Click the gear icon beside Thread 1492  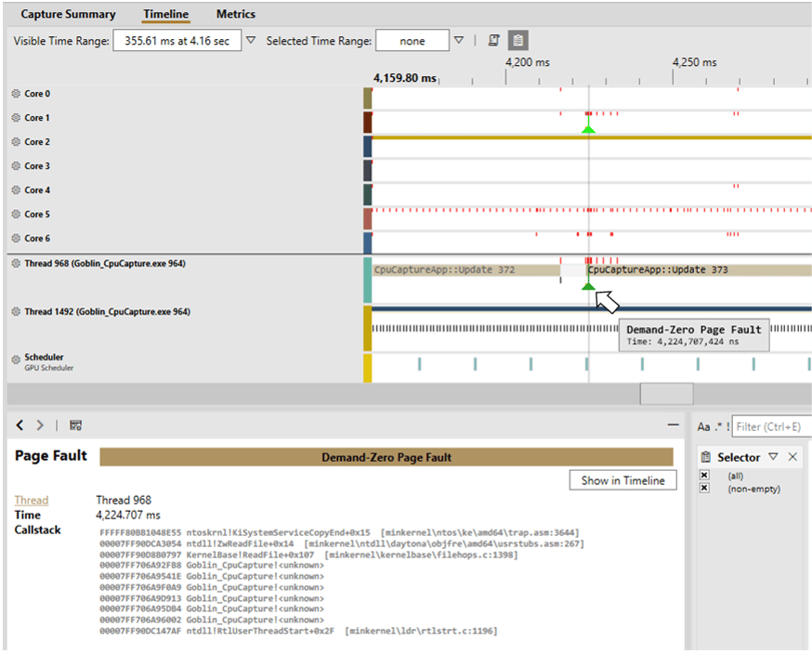pyautogui.click(x=16, y=311)
